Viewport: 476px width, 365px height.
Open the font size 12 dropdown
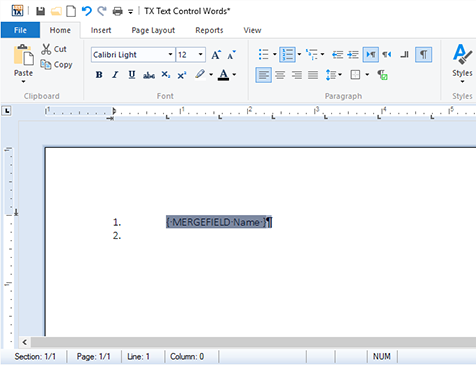(x=200, y=55)
